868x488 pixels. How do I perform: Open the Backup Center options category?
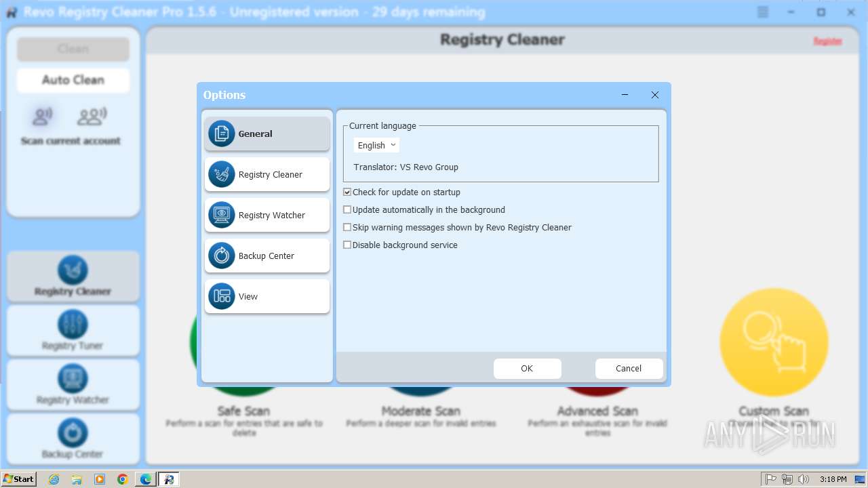(267, 256)
